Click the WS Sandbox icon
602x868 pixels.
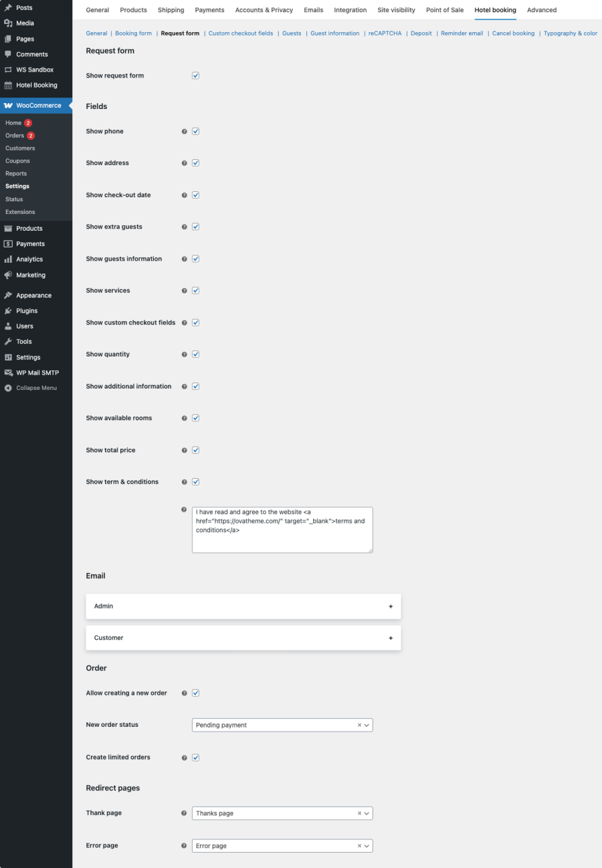8,70
